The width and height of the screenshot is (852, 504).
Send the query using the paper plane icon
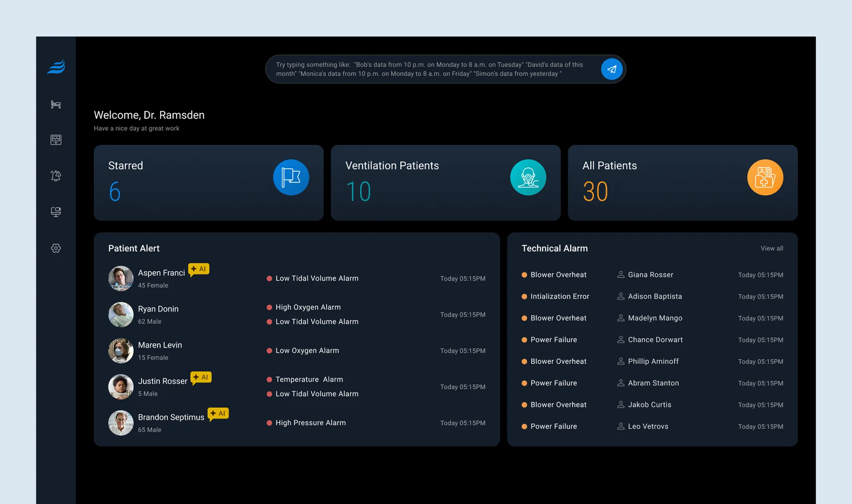(612, 69)
